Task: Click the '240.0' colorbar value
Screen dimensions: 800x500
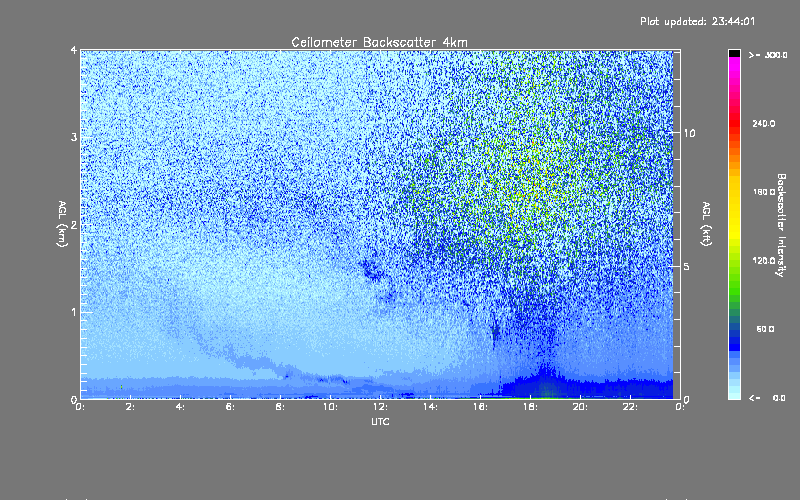Action: click(x=764, y=123)
